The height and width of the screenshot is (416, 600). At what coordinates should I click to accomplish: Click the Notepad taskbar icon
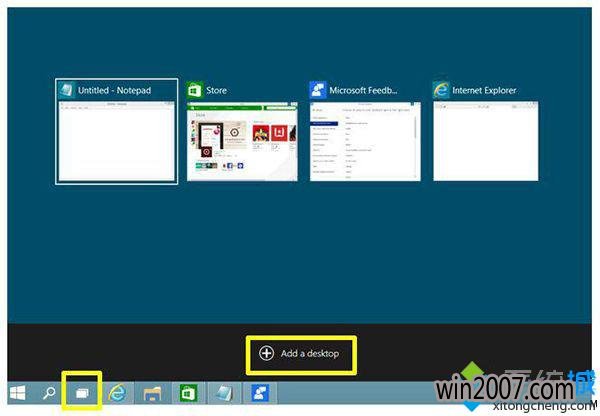(223, 393)
